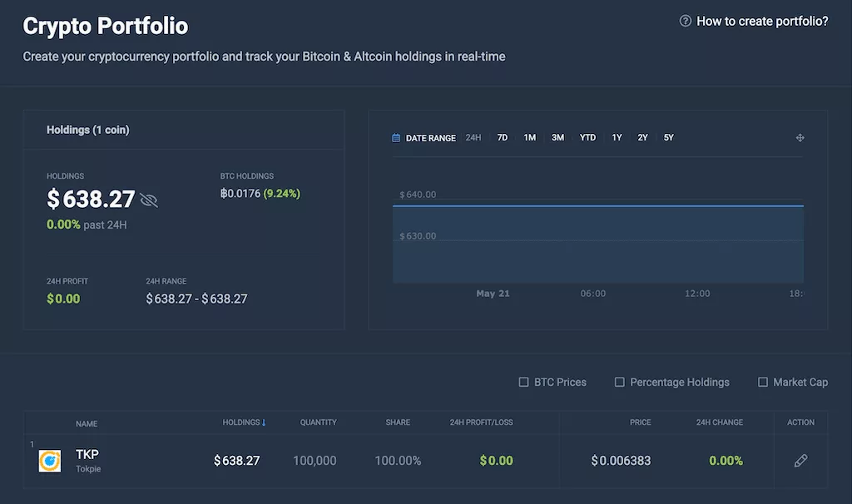Open the date range calendar icon
852x504 pixels.
click(396, 138)
